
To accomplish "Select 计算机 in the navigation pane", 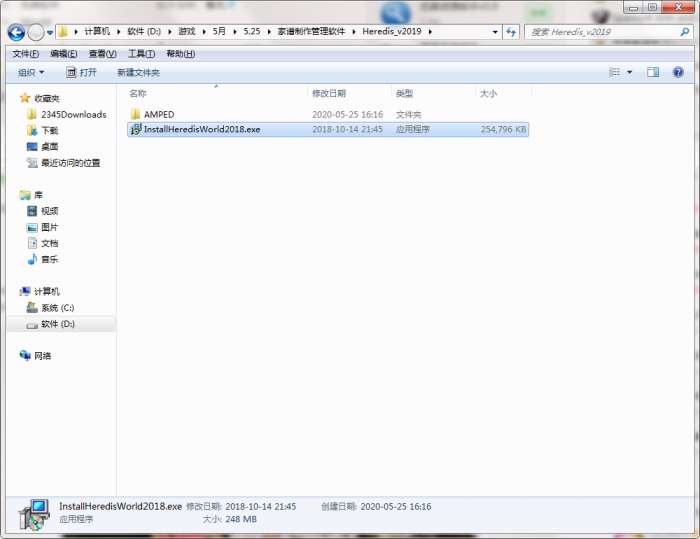I will pos(47,292).
